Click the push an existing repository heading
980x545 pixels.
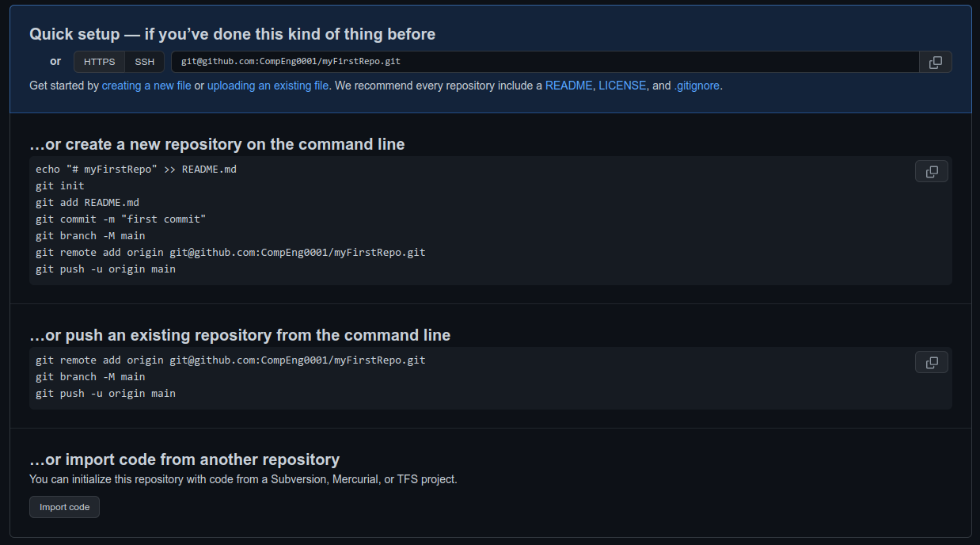click(x=240, y=335)
